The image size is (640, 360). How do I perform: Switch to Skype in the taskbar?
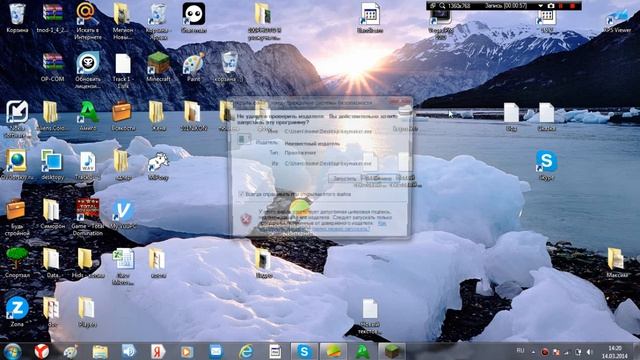click(304, 351)
